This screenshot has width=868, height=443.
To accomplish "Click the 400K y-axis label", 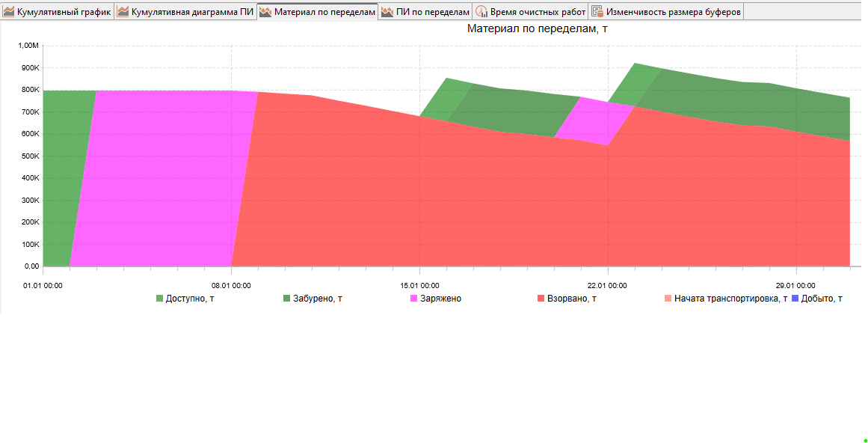I will click(30, 178).
